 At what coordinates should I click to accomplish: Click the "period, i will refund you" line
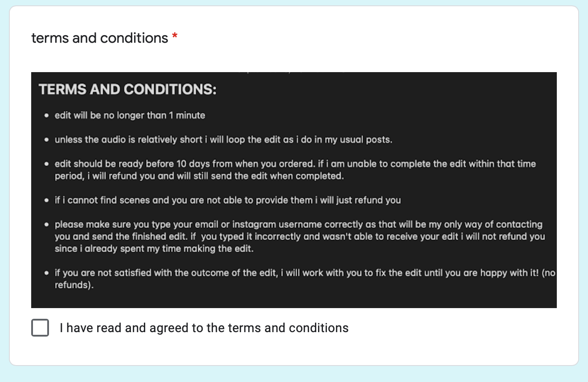click(x=199, y=176)
